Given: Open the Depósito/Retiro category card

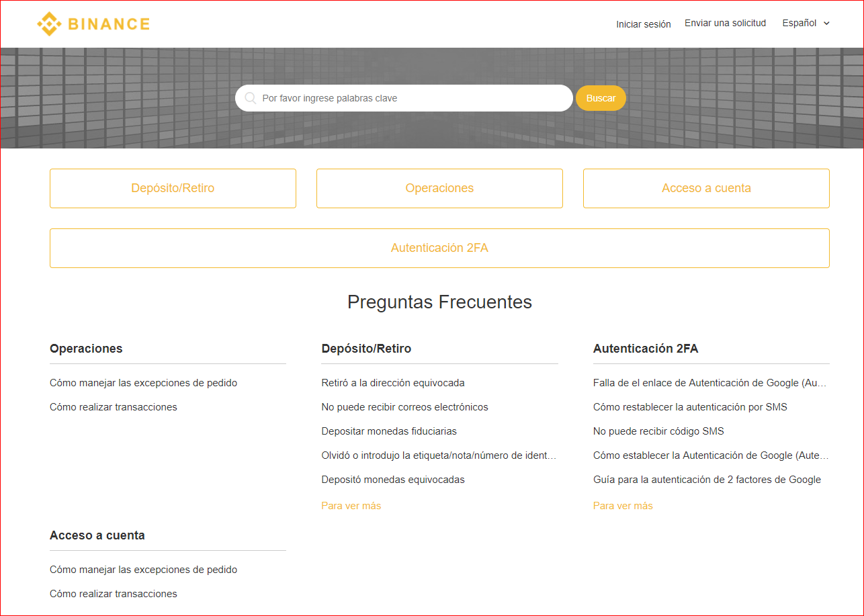Looking at the screenshot, I should [173, 188].
